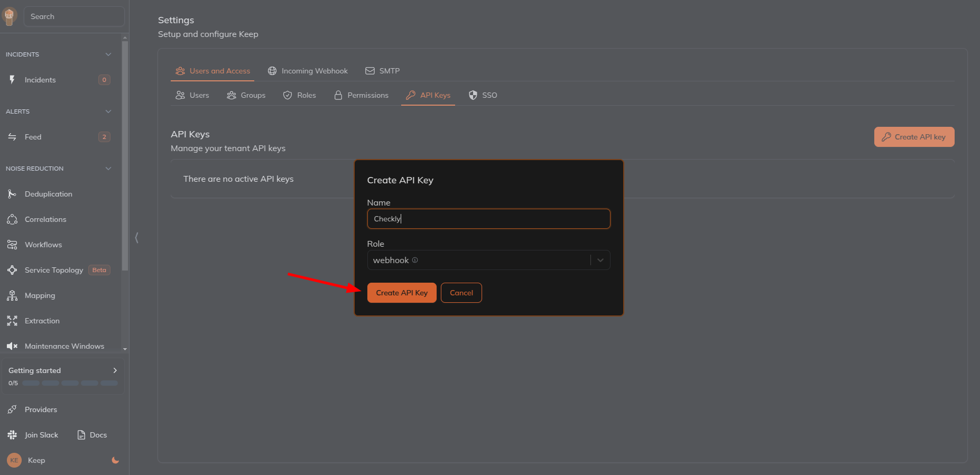The height and width of the screenshot is (475, 980).
Task: Switch to Users and Access tab
Action: coord(212,71)
